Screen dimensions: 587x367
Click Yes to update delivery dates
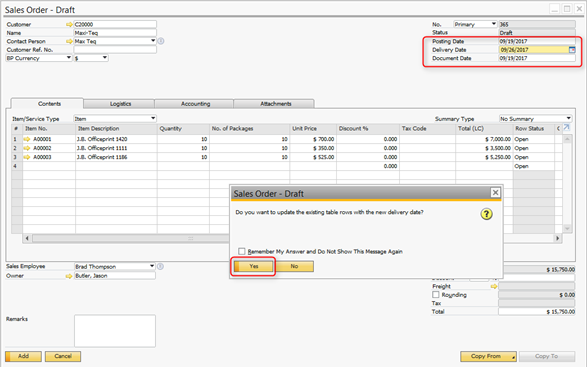254,266
